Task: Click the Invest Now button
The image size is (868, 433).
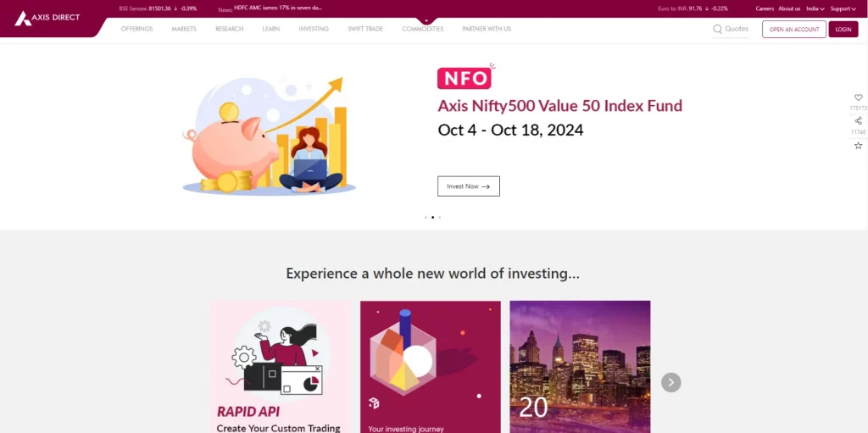Action: click(468, 186)
